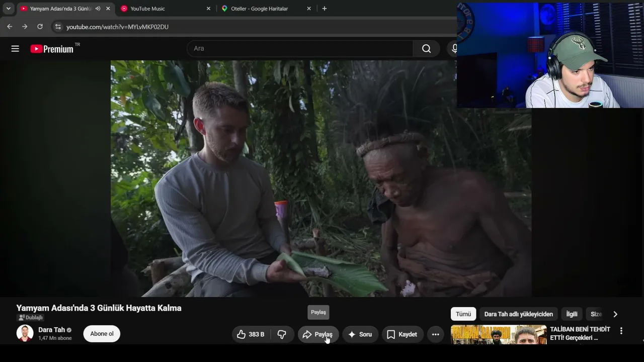Open a new browser tab
This screenshot has width=644, height=362.
tap(325, 9)
